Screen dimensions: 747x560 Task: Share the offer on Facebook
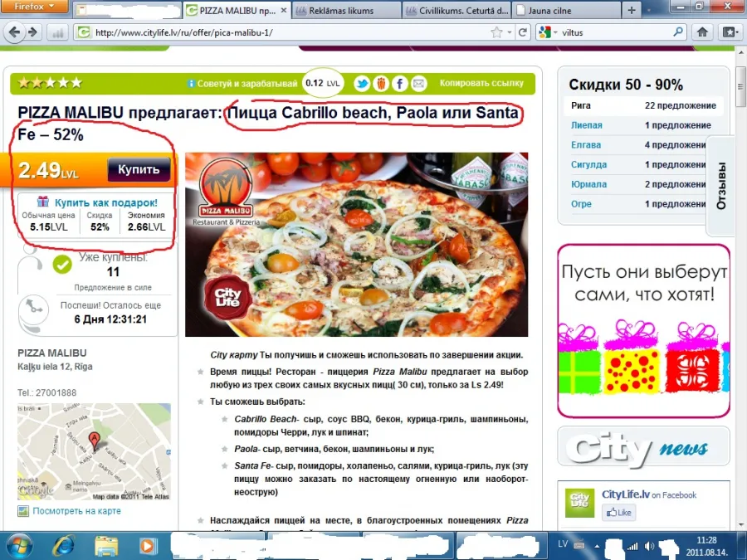point(400,84)
